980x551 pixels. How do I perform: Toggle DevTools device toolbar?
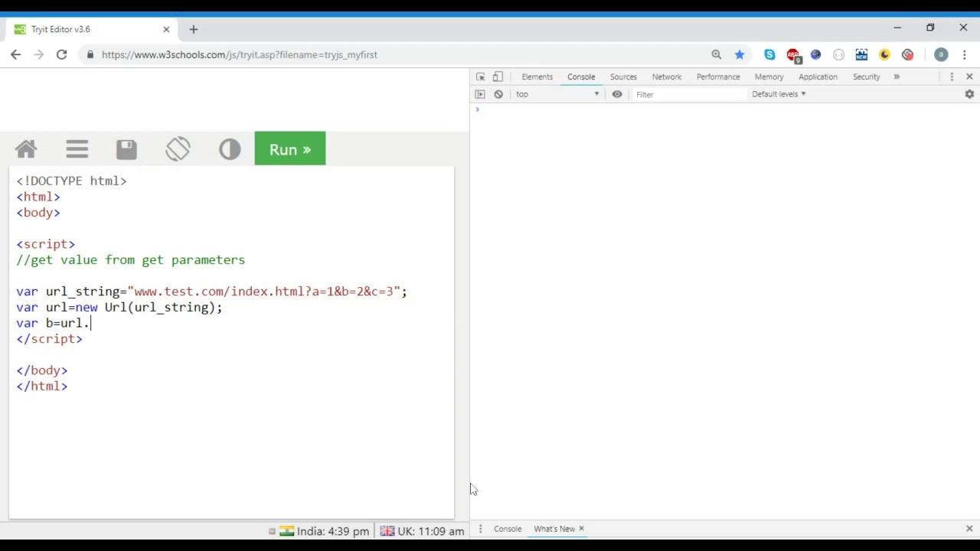[x=498, y=77]
